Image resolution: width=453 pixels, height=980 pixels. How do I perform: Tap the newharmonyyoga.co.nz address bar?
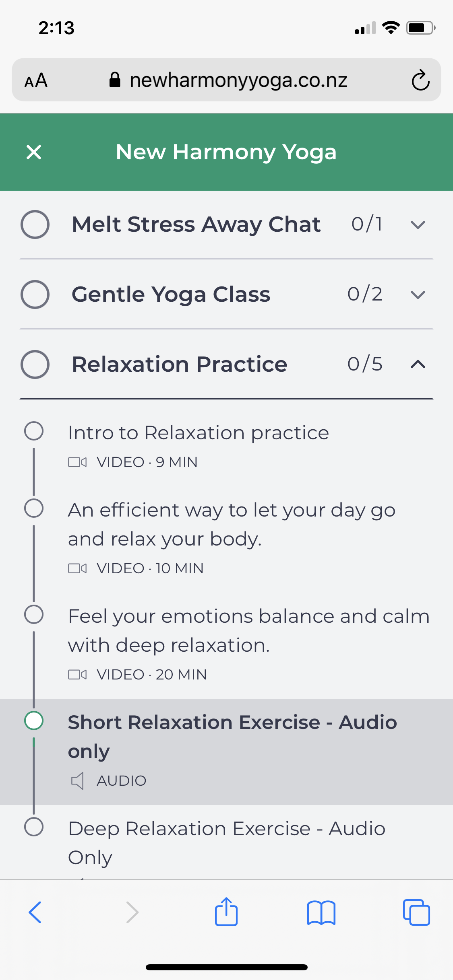[x=238, y=80]
